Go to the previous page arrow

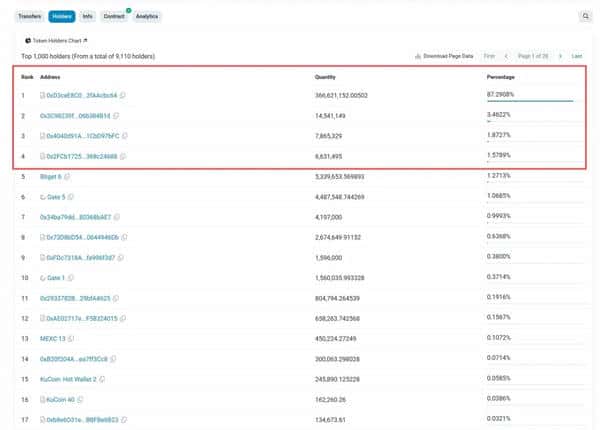click(507, 56)
